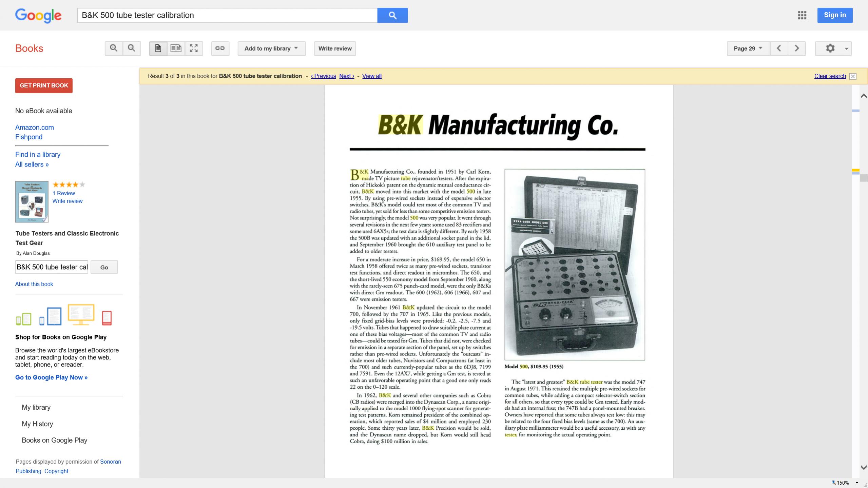Click the scroll down arrow
The height and width of the screenshot is (488, 868).
coord(864,468)
